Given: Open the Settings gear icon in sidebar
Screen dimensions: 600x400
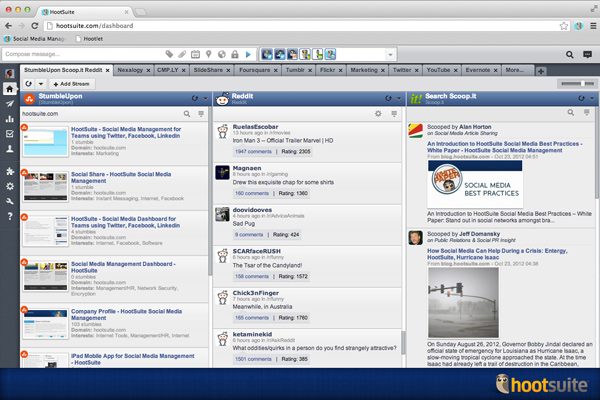Looking at the screenshot, I should (10, 186).
